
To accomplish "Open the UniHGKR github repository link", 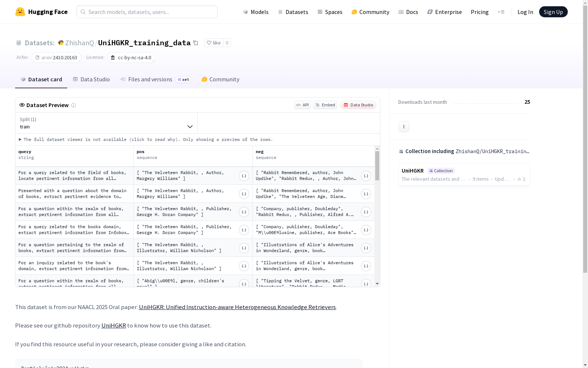I will click(x=114, y=325).
